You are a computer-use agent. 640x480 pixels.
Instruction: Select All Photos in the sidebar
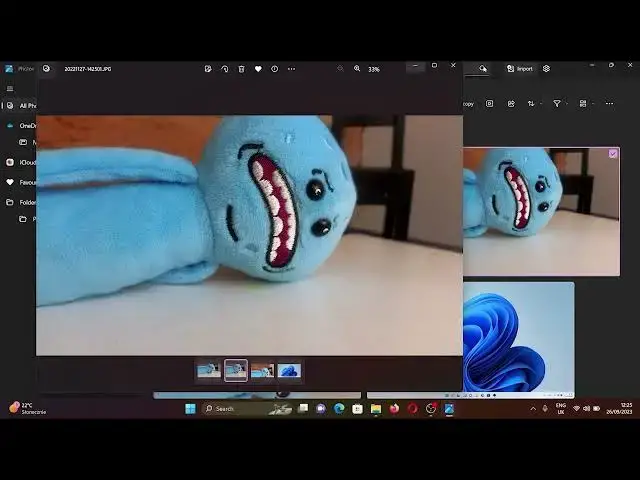(x=19, y=106)
